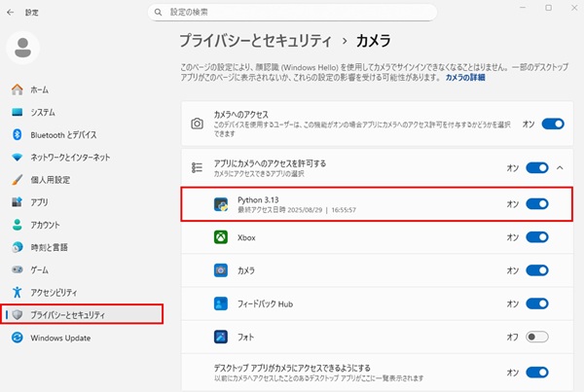Viewport: 584px width, 392px height.
Task: Click the Bluetooth icon in sidebar
Action: pyautogui.click(x=18, y=134)
